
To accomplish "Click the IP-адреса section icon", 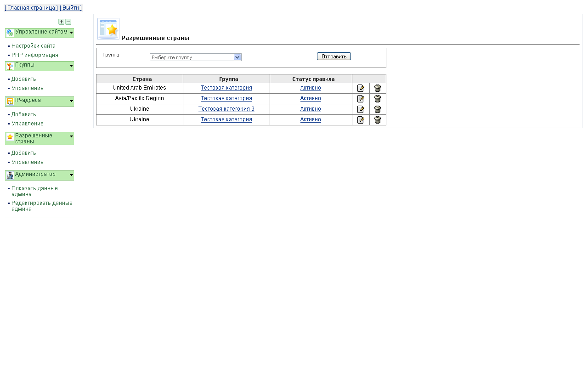I will coord(10,102).
